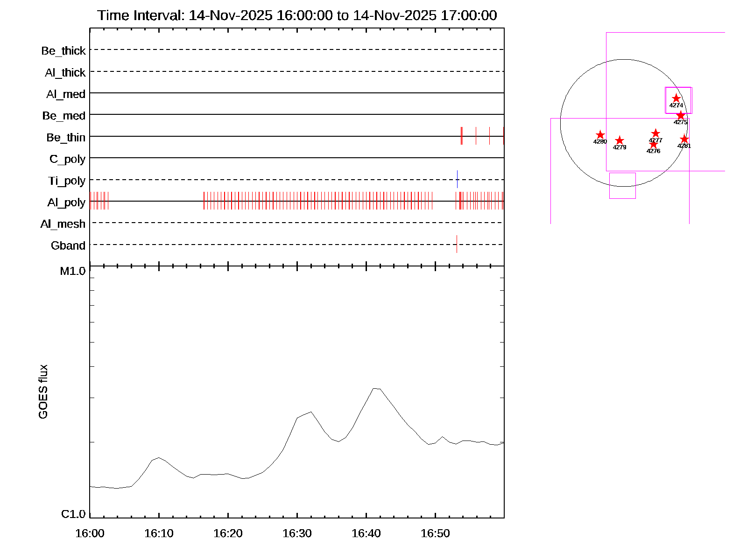The width and height of the screenshot is (747, 560).
Task: Click the GOES flux axis title
Action: coord(43,392)
